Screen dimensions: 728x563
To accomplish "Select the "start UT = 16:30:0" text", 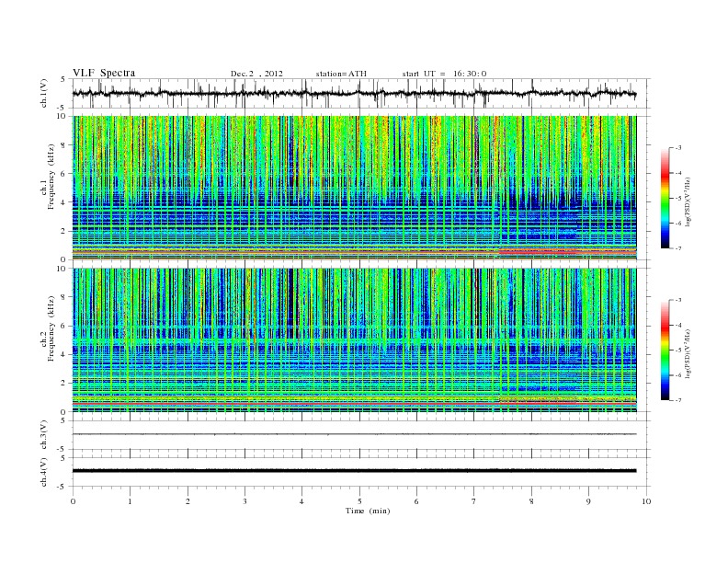I will point(444,74).
